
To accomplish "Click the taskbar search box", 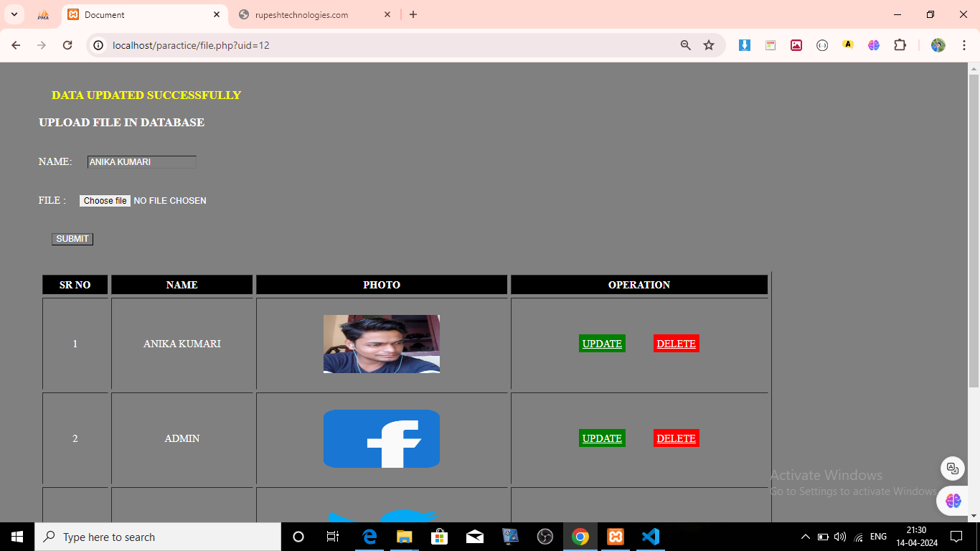I will coord(158,537).
